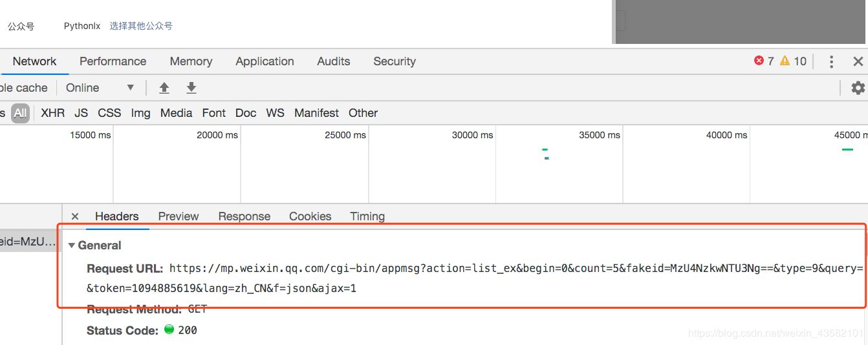Click the import HAR upload arrow icon
Viewport: 868px width, 345px height.
[164, 88]
